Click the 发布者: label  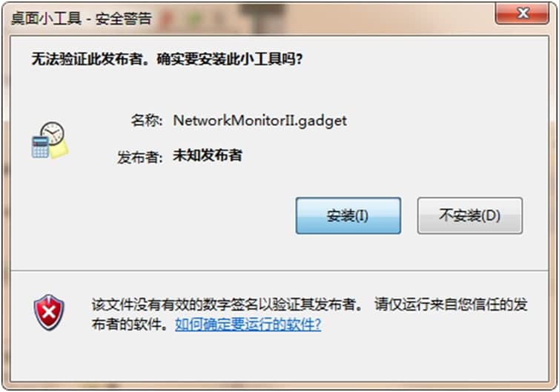pos(139,157)
